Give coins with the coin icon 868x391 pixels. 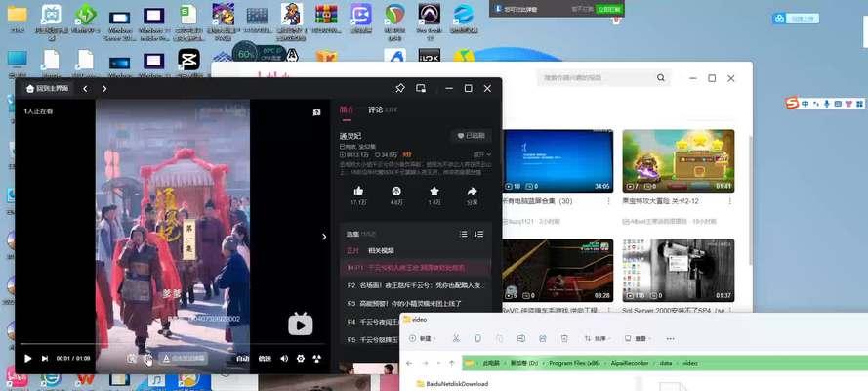coord(396,191)
